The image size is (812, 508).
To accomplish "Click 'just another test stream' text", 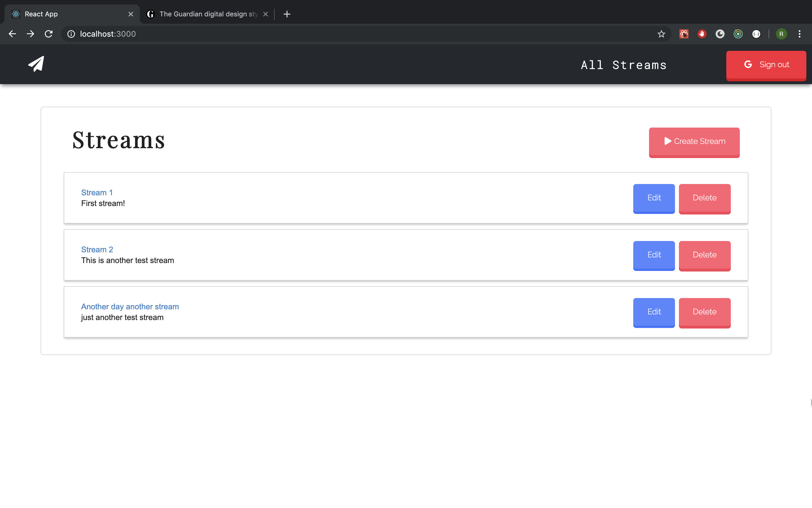I will tap(122, 317).
